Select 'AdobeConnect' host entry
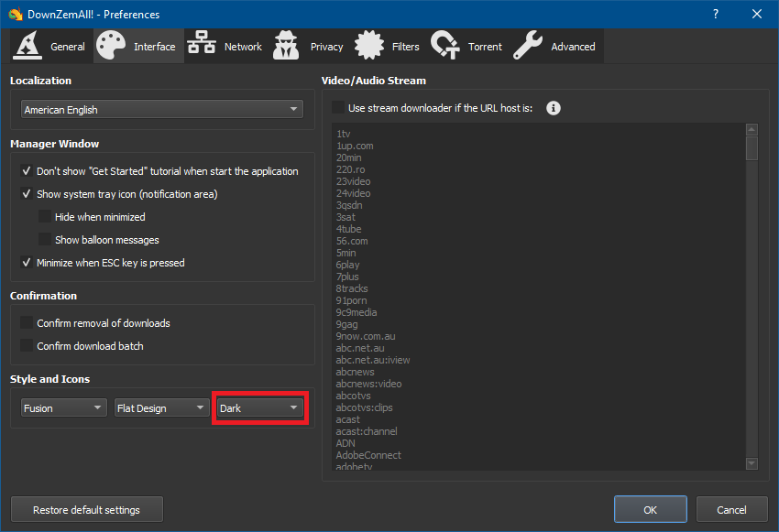This screenshot has height=532, width=779. tap(368, 456)
